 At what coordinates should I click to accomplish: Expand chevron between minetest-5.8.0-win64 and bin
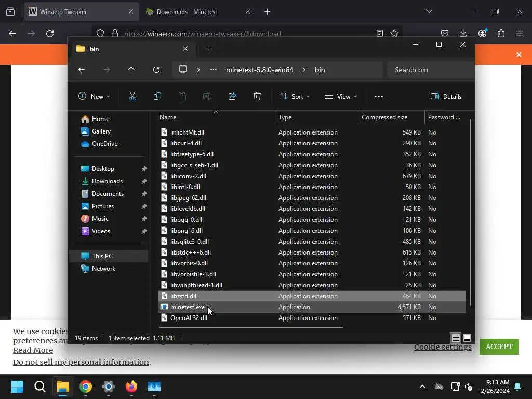304,70
